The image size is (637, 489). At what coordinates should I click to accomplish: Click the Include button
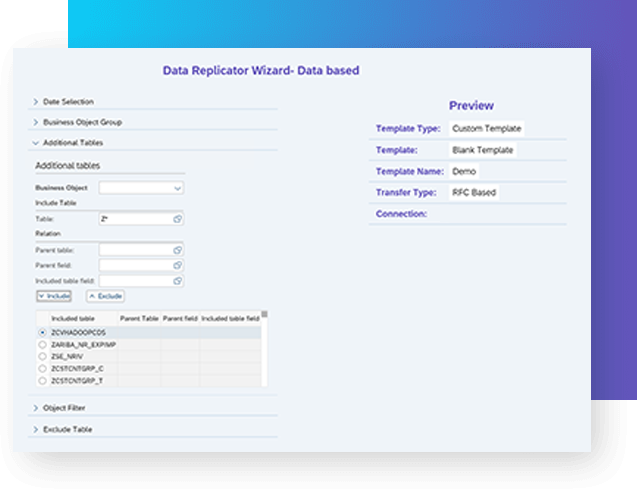point(54,296)
